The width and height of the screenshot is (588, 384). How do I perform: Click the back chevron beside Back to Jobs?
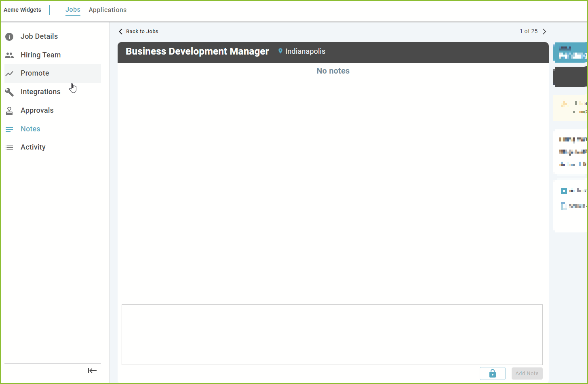120,32
